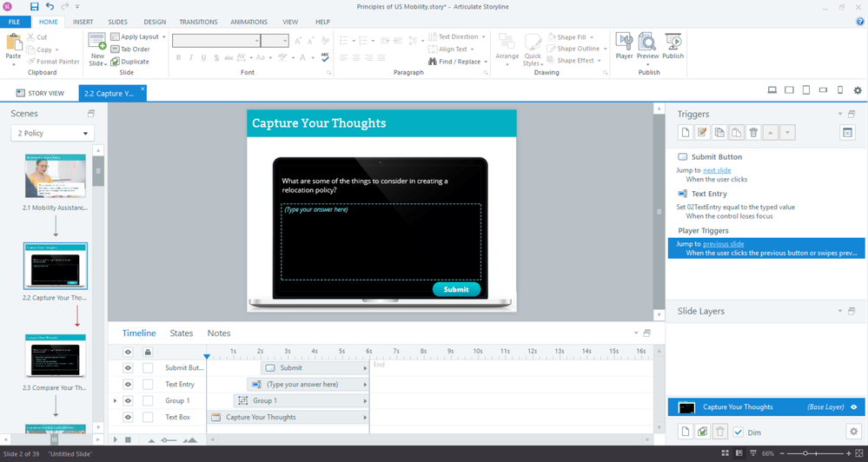The height and width of the screenshot is (462, 868).
Task: Open the 2 Policy scenes dropdown
Action: 52,133
